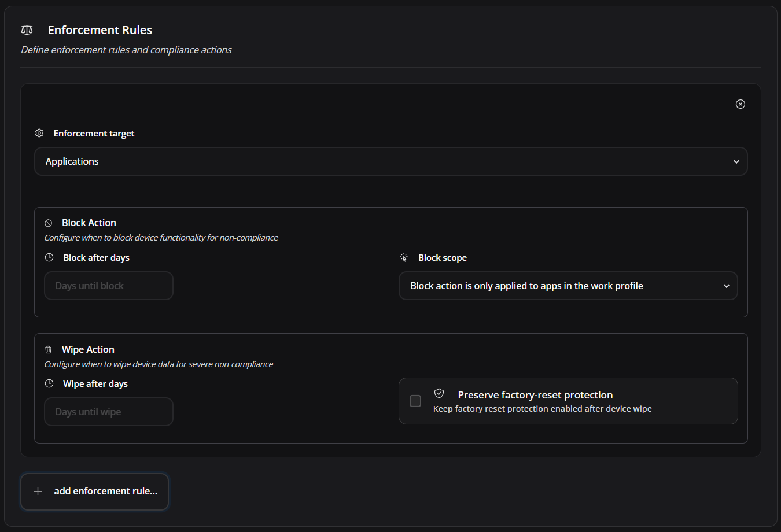The height and width of the screenshot is (532, 781).
Task: Click the plus icon on add enforcement rule
Action: [38, 492]
